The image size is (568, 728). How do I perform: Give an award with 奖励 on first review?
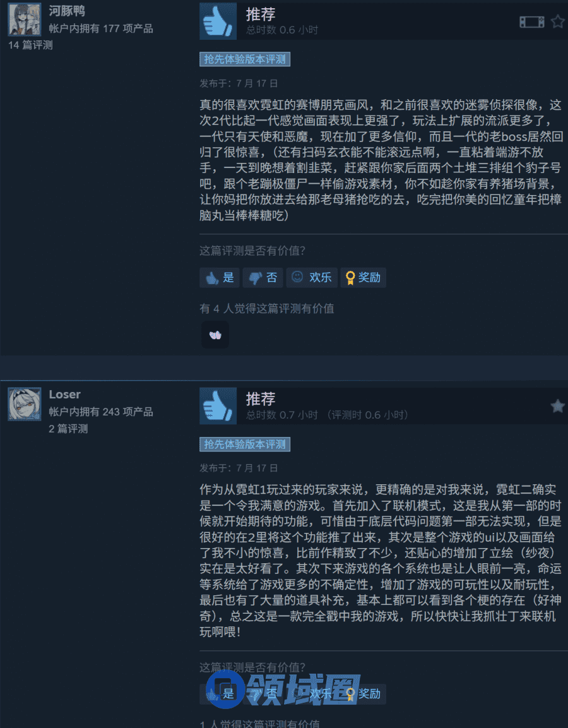click(363, 278)
